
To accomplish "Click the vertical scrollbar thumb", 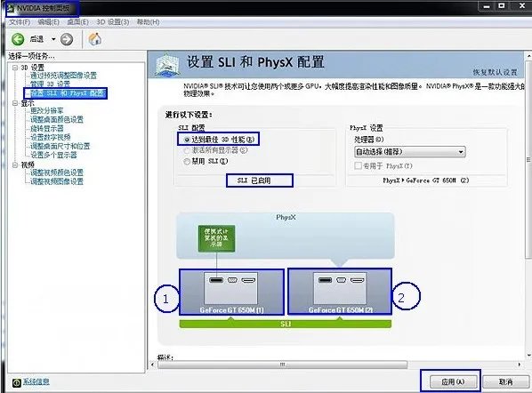I will click(x=528, y=159).
